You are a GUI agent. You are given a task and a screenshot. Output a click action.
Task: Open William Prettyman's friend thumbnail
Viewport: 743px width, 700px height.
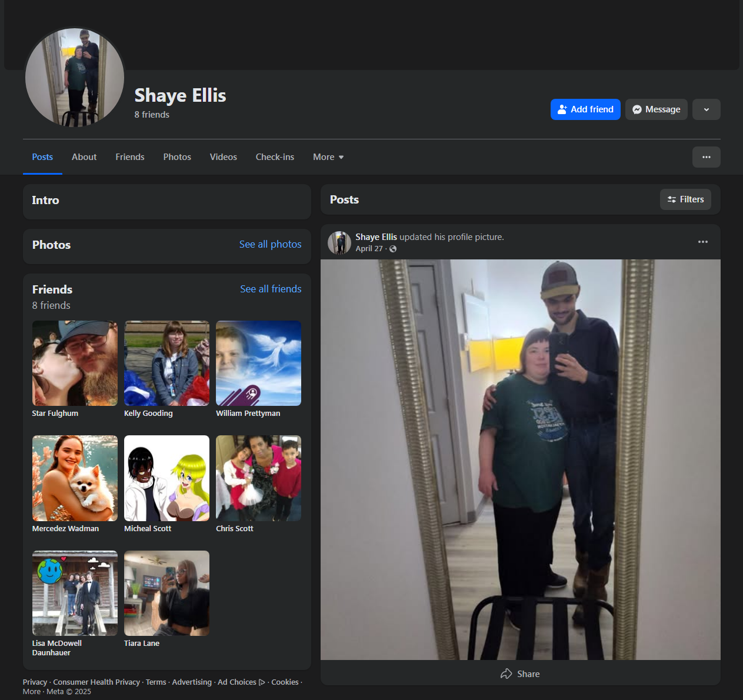[x=258, y=363]
